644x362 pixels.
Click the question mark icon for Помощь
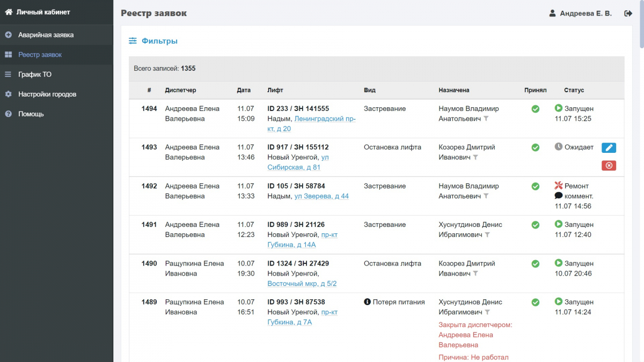coord(8,114)
